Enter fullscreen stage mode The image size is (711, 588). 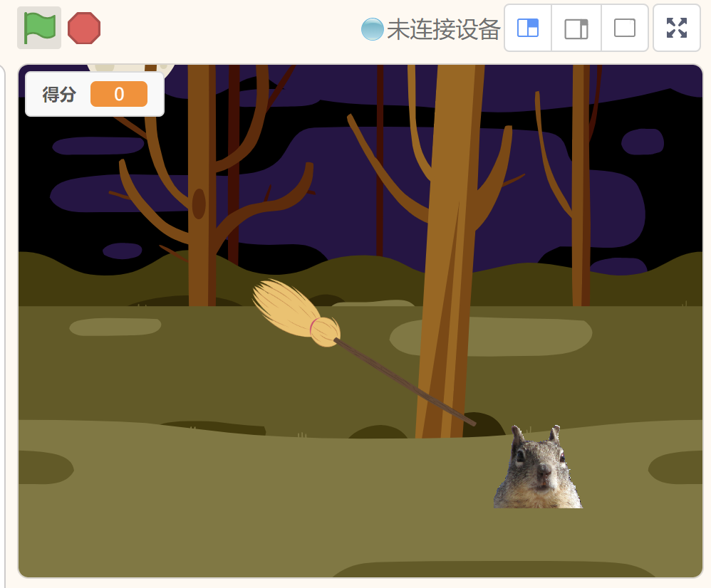(x=676, y=28)
